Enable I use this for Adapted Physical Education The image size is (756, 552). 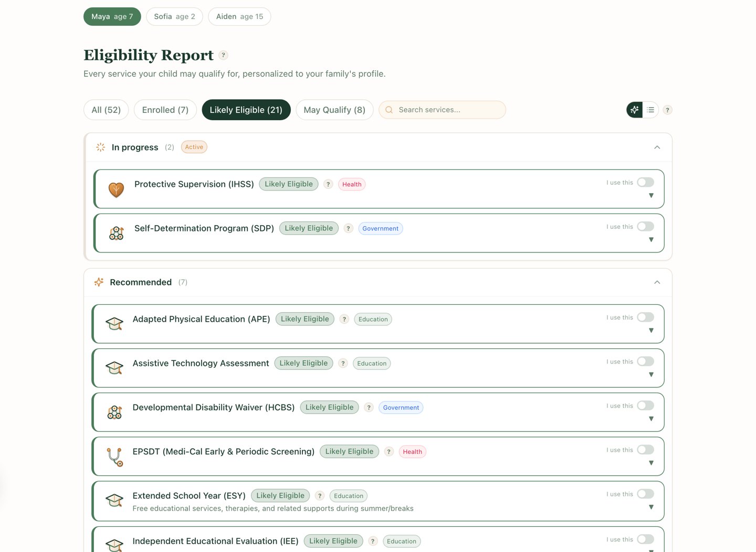click(646, 317)
